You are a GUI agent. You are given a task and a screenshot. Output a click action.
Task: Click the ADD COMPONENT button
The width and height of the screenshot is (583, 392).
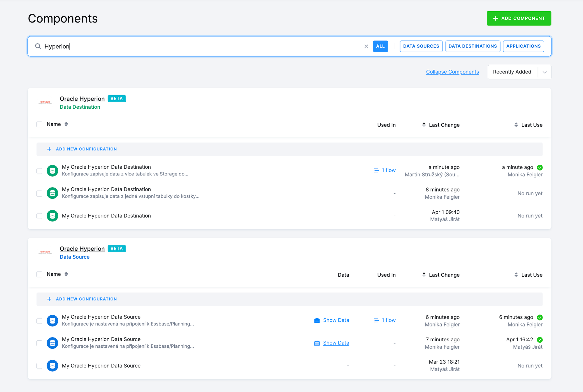click(519, 18)
